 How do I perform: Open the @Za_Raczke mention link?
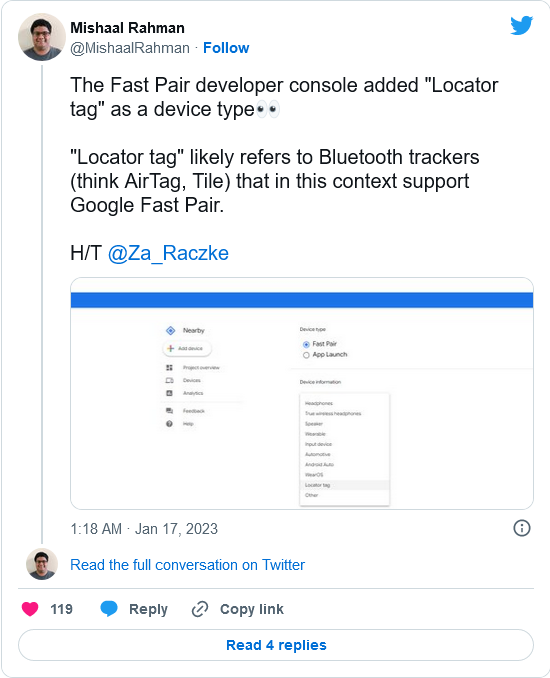tap(168, 253)
